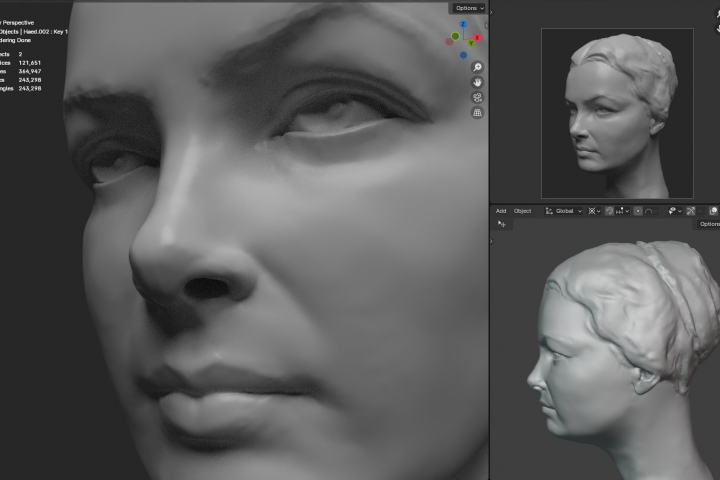The width and height of the screenshot is (720, 480).
Task: Open the snapping options dropdown arrow
Action: click(x=627, y=211)
